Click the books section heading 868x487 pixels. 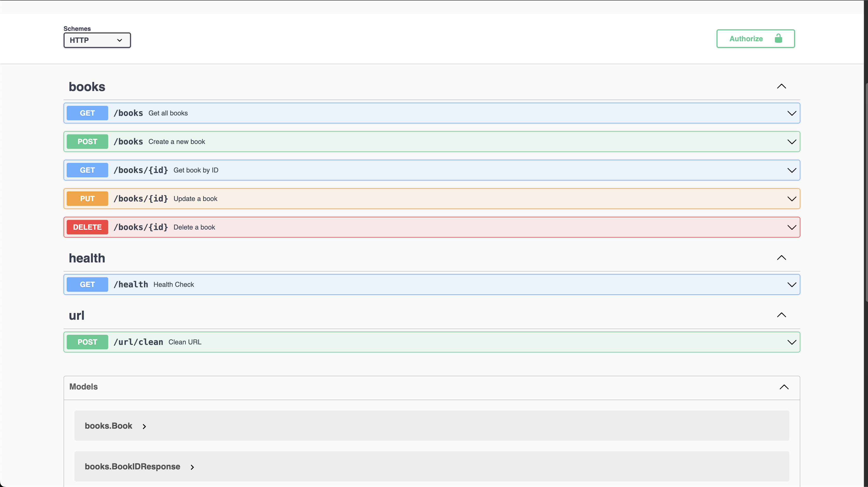tap(87, 87)
